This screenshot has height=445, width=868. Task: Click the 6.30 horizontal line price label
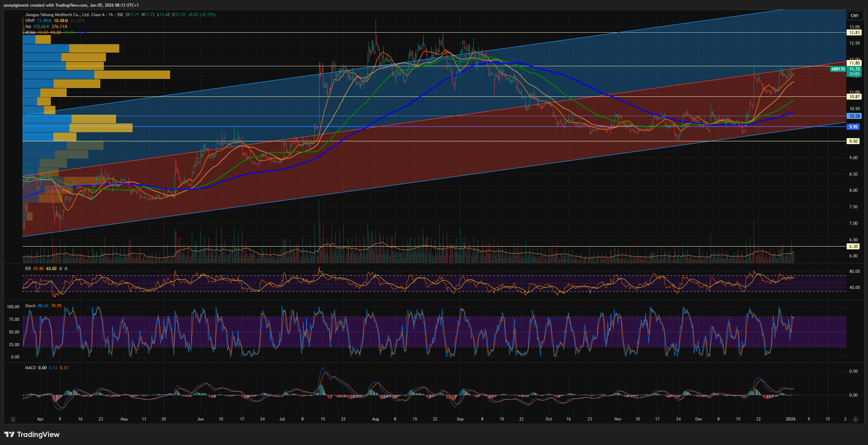click(853, 247)
